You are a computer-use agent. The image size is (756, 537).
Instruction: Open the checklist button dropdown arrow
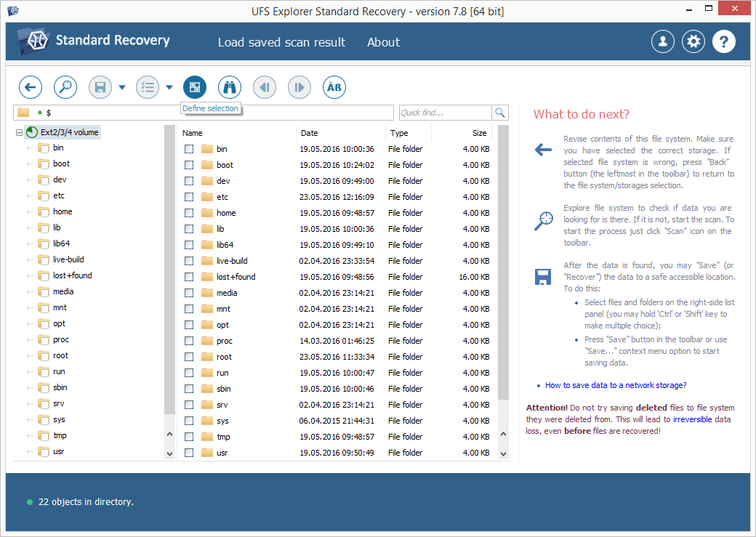click(x=169, y=87)
